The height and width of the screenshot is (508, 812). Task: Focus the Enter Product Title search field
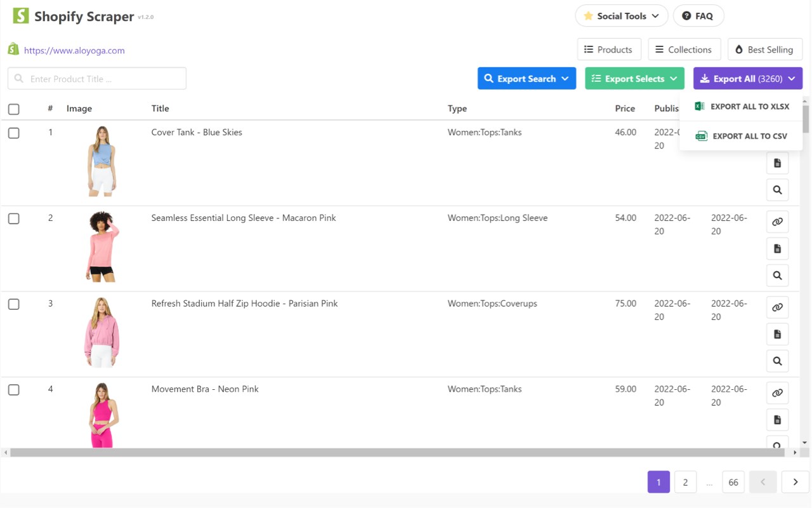[97, 79]
